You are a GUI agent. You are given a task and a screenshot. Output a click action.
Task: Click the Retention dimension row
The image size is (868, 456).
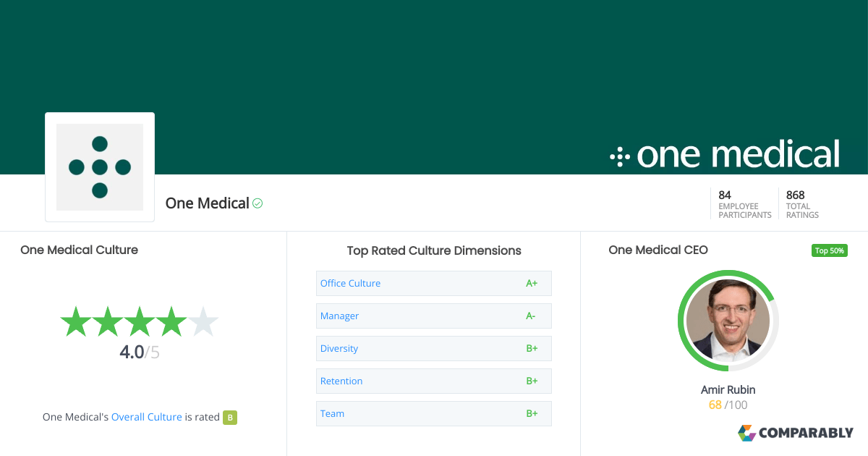click(341, 381)
